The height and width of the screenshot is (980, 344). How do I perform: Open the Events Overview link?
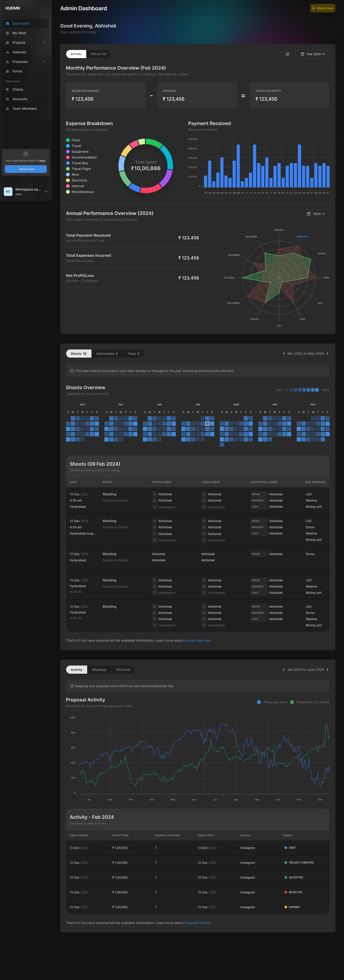[198, 640]
